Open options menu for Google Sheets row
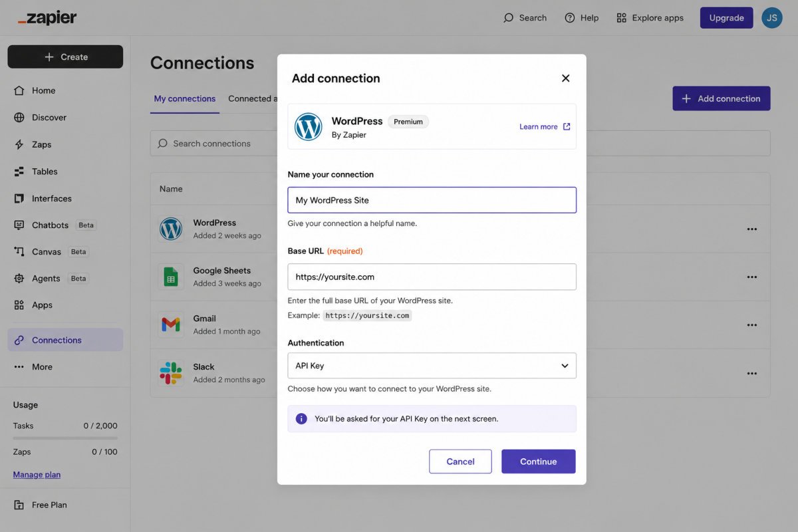798x532 pixels. coord(752,277)
